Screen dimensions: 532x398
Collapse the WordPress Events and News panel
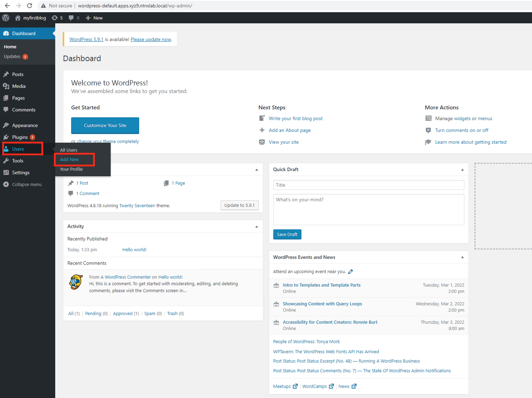click(462, 257)
